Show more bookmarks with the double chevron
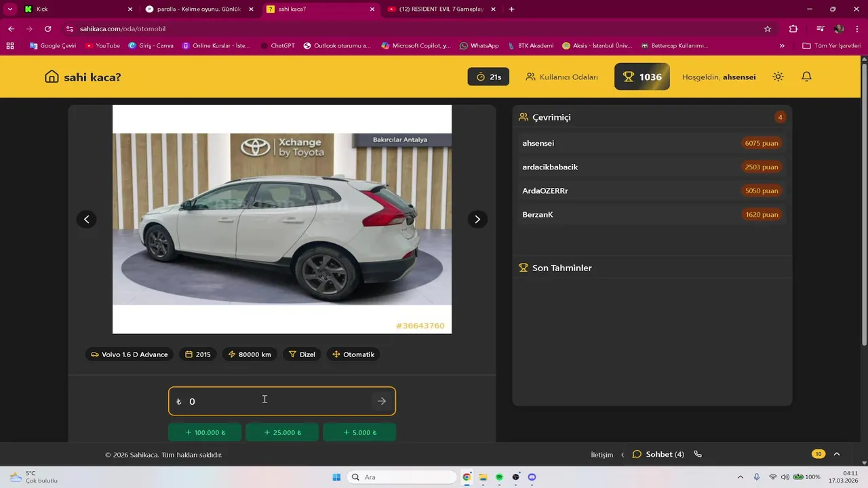 (x=782, y=46)
